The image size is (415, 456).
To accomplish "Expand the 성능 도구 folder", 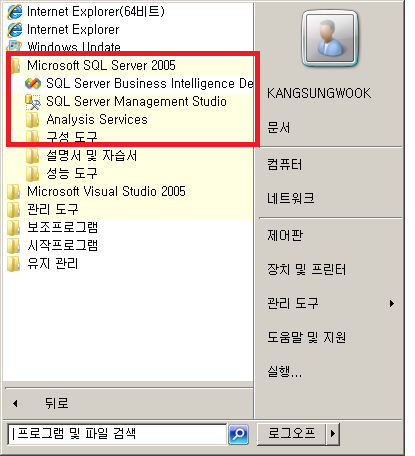I will click(x=72, y=173).
